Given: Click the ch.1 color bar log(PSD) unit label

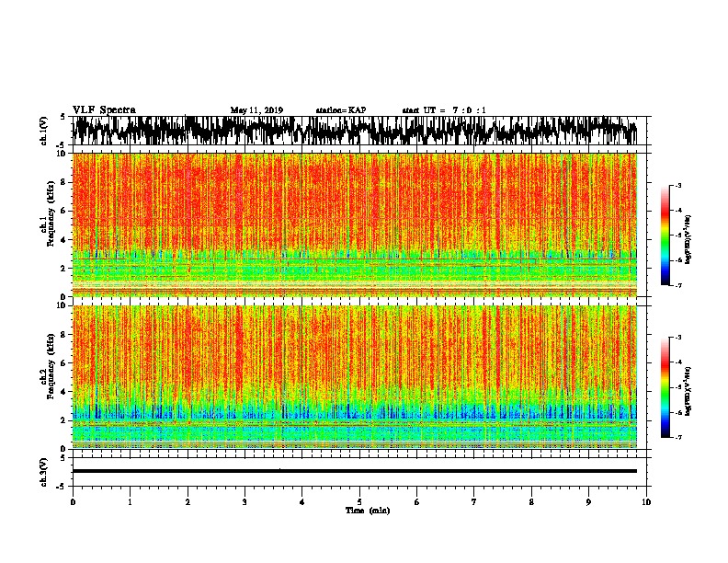Looking at the screenshot, I should click(x=688, y=239).
